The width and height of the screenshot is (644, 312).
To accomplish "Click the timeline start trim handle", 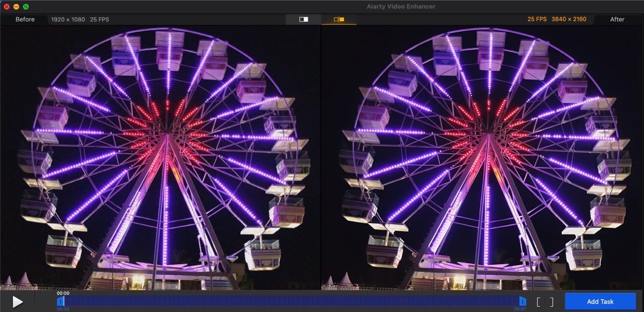I will coord(60,301).
